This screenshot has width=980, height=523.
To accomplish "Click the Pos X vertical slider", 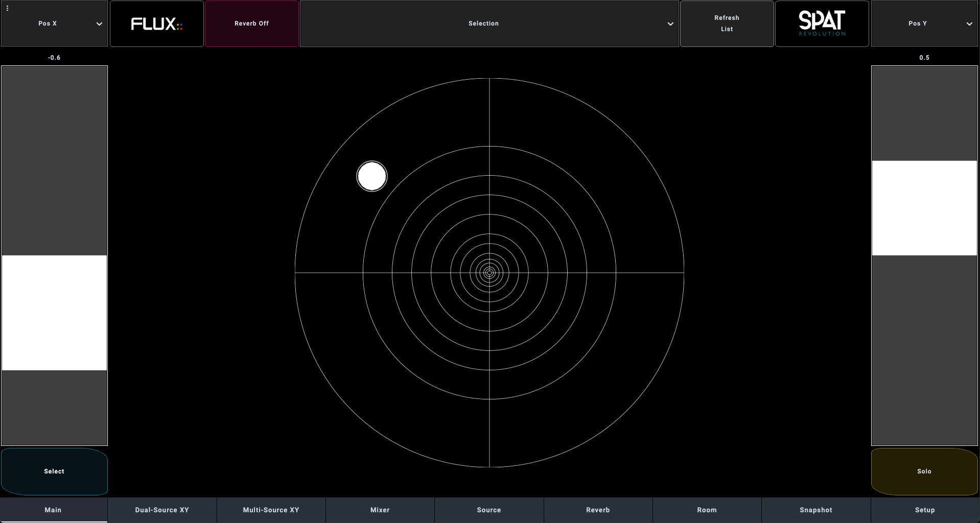I will click(x=54, y=255).
